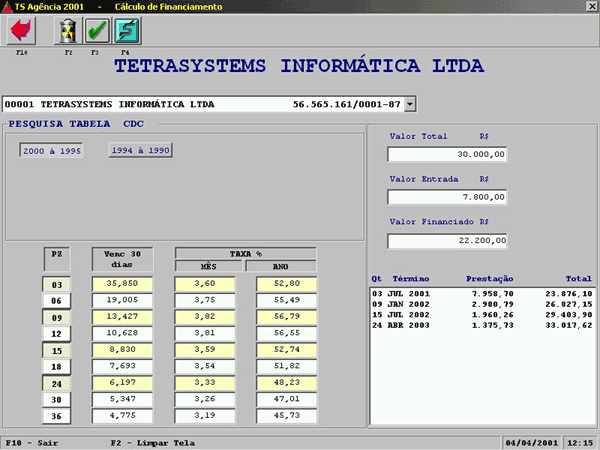This screenshot has width=600, height=450.
Task: Click coefficient cell 5,347
Action: [122, 399]
